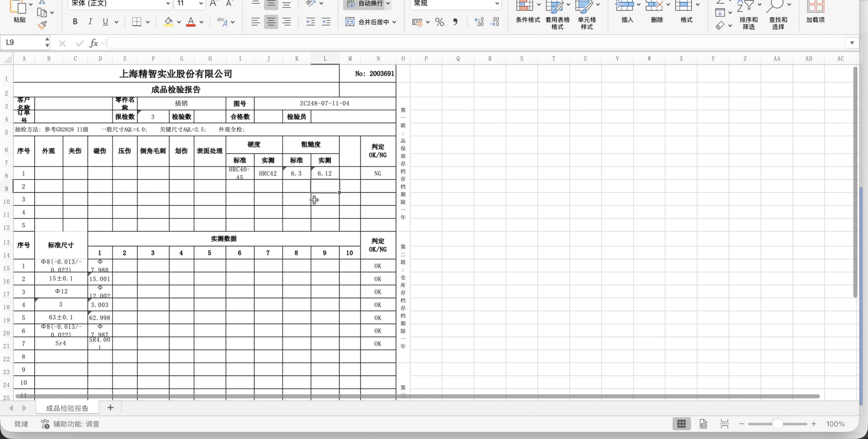Apply bold formatting with the B button

(75, 22)
